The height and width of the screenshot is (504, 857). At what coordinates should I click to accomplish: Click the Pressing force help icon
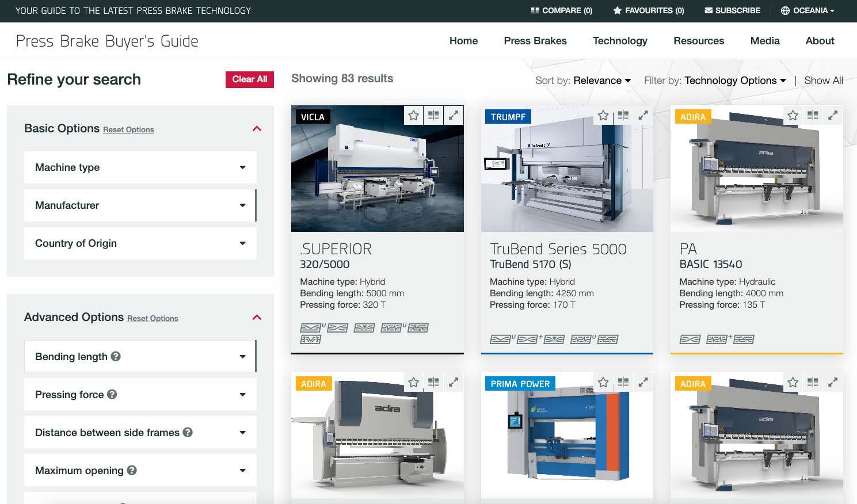pos(112,394)
